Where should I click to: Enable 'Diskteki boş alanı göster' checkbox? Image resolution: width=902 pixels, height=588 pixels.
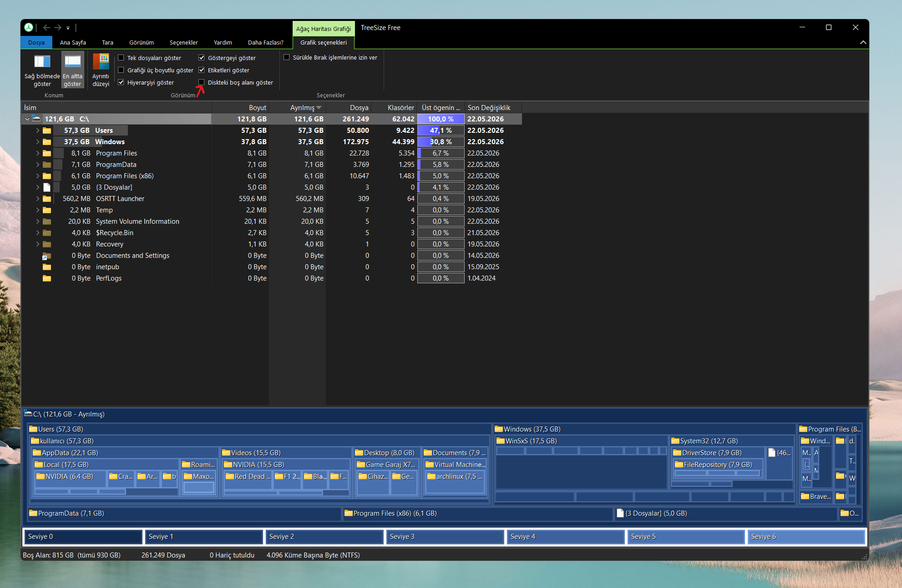click(202, 82)
